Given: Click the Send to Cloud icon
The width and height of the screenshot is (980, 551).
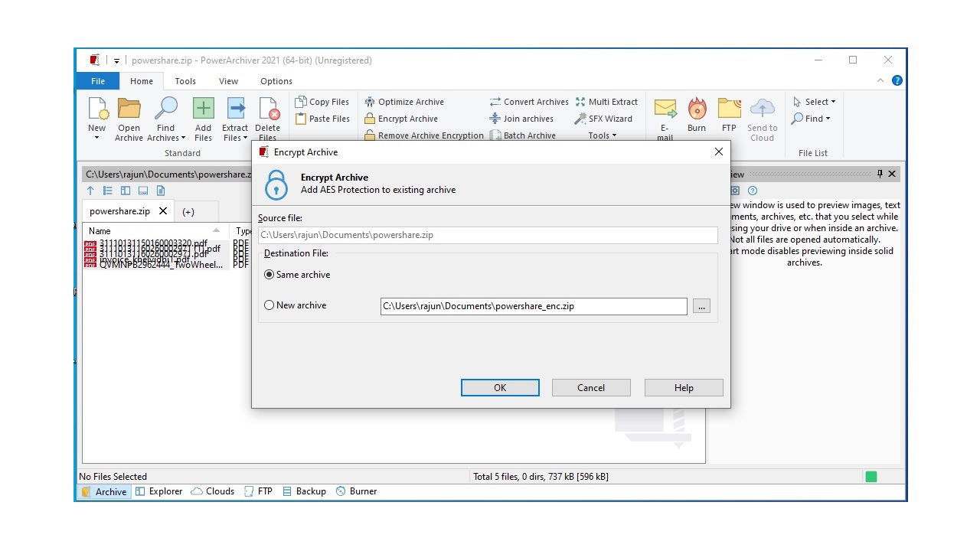Looking at the screenshot, I should 763,109.
